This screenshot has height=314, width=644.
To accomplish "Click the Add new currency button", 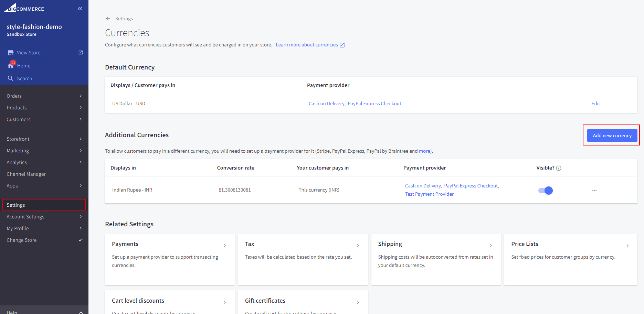I will click(x=612, y=136).
